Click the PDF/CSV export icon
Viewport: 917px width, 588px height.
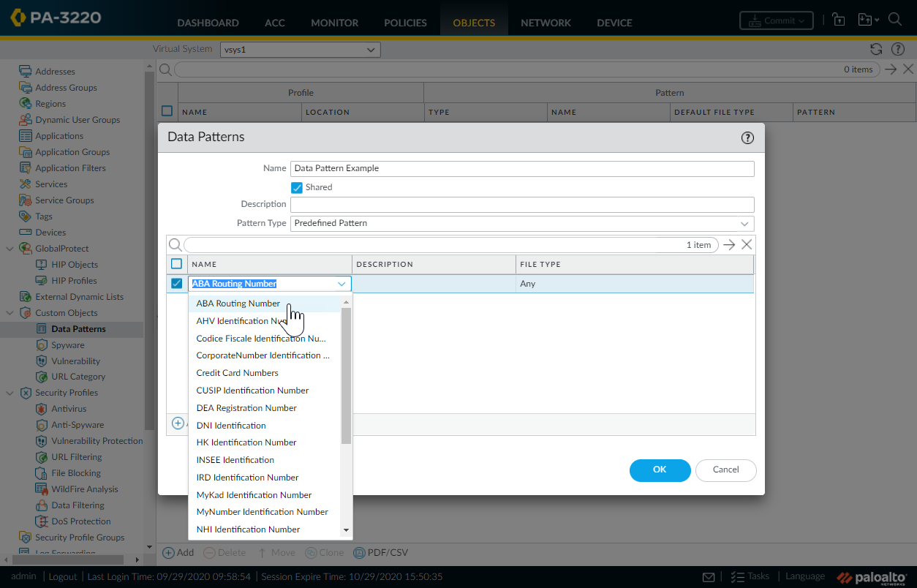pyautogui.click(x=359, y=553)
